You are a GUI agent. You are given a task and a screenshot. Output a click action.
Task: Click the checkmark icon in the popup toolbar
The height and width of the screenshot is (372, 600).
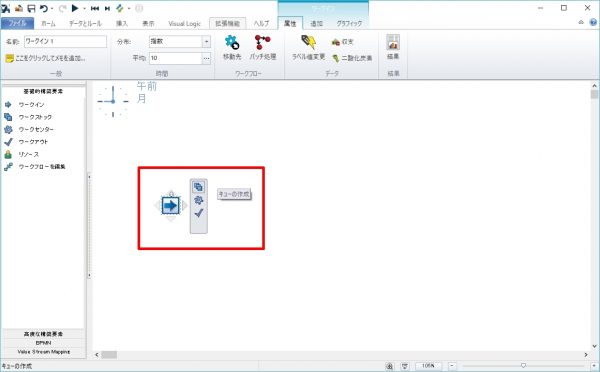pyautogui.click(x=198, y=213)
